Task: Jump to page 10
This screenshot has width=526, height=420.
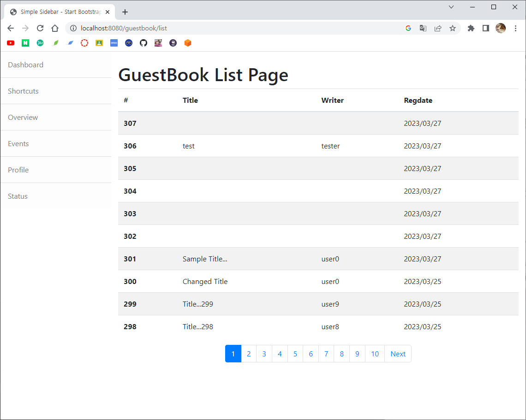Action: click(x=375, y=354)
